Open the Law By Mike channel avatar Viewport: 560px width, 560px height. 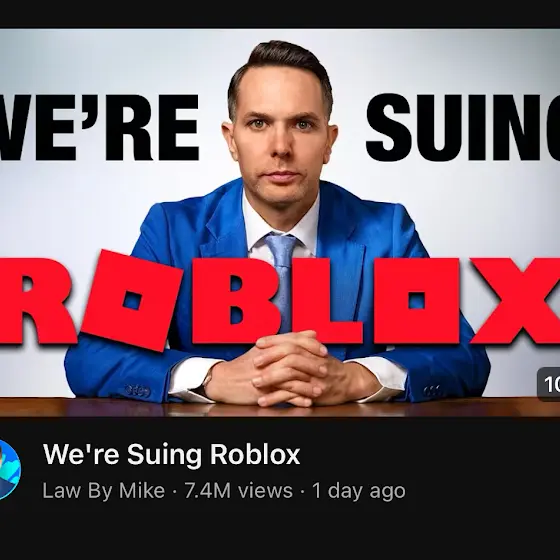point(9,470)
